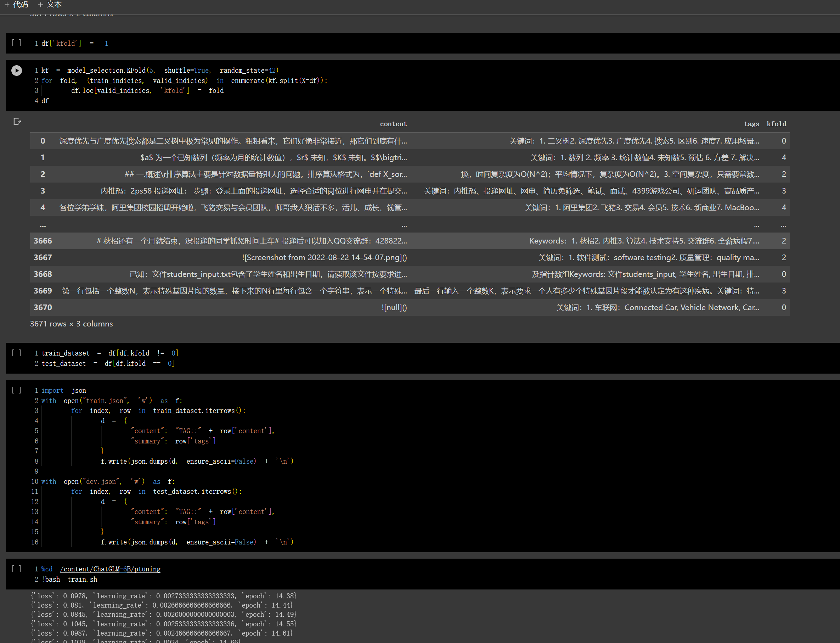Place cursor in line 'df['kfold'] = -1'
Image resolution: width=840 pixels, height=643 pixels.
click(75, 43)
